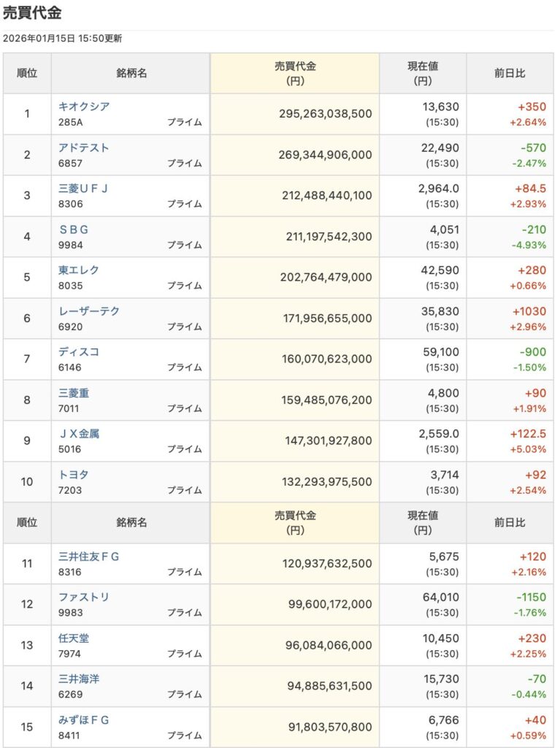Open the ＳＢＧ stock page
Screen dimensions: 560x748
74,229
